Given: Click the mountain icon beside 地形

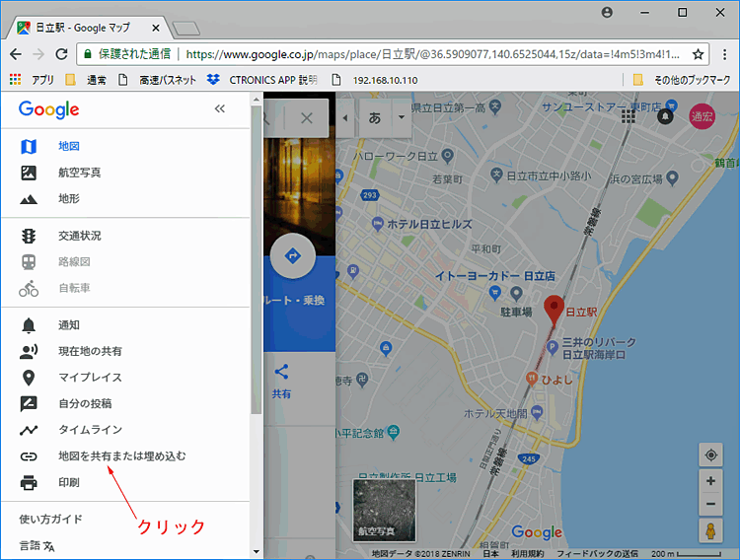Looking at the screenshot, I should [x=29, y=199].
